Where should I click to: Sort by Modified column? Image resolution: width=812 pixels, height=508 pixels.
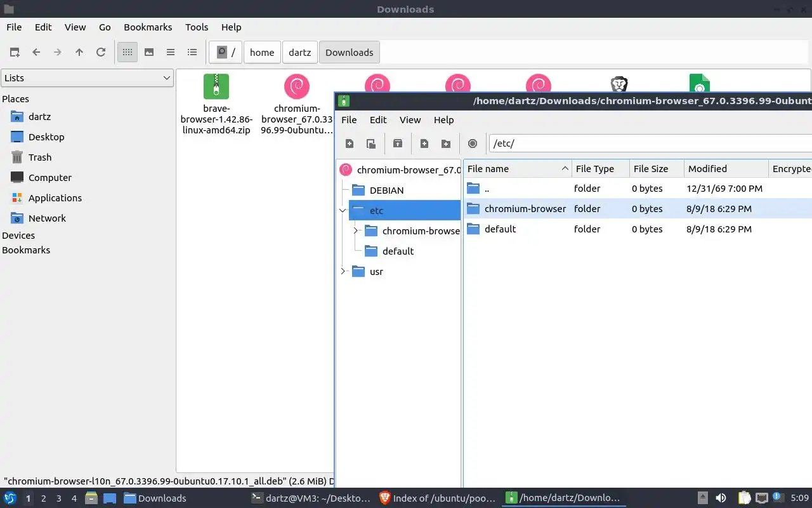pyautogui.click(x=726, y=169)
